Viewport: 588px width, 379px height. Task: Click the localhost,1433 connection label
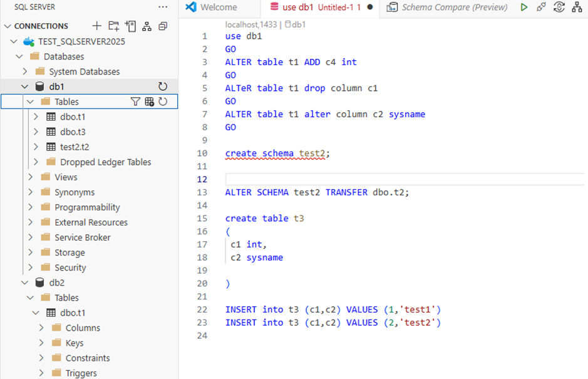point(251,24)
